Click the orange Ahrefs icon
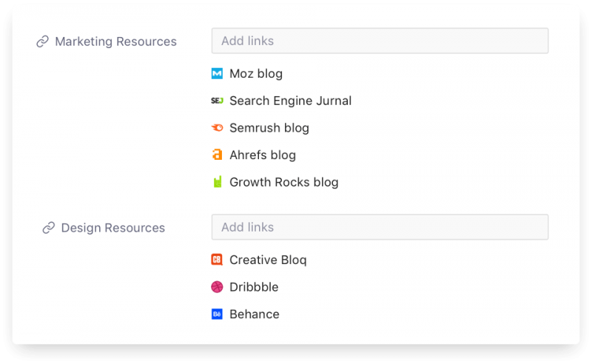This screenshot has height=364, width=592. tap(217, 155)
